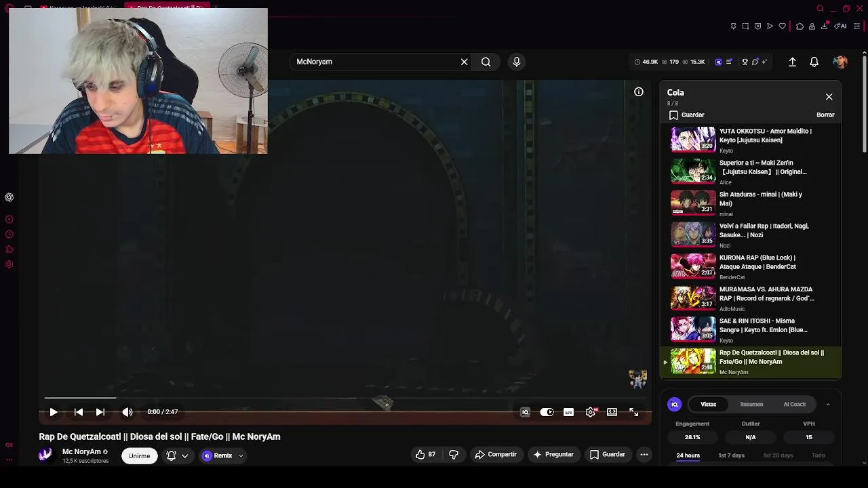Play Volví a Fallar Rap from queue
Image resolution: width=868 pixels, height=488 pixels.
750,235
